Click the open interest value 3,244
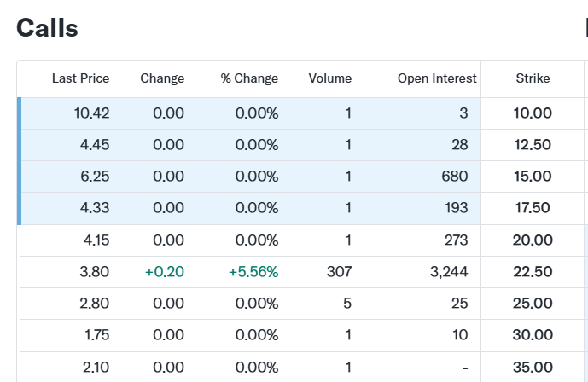This screenshot has width=588, height=382. click(x=449, y=271)
